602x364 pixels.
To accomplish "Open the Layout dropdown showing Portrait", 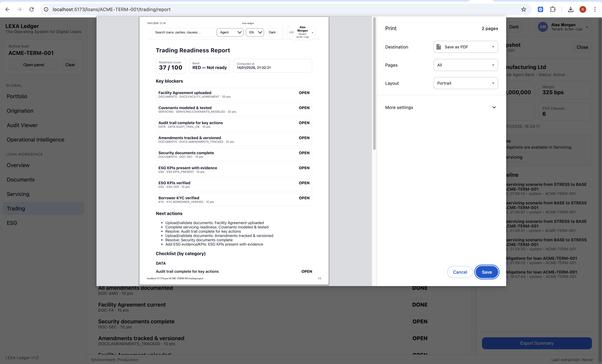I will tap(465, 83).
